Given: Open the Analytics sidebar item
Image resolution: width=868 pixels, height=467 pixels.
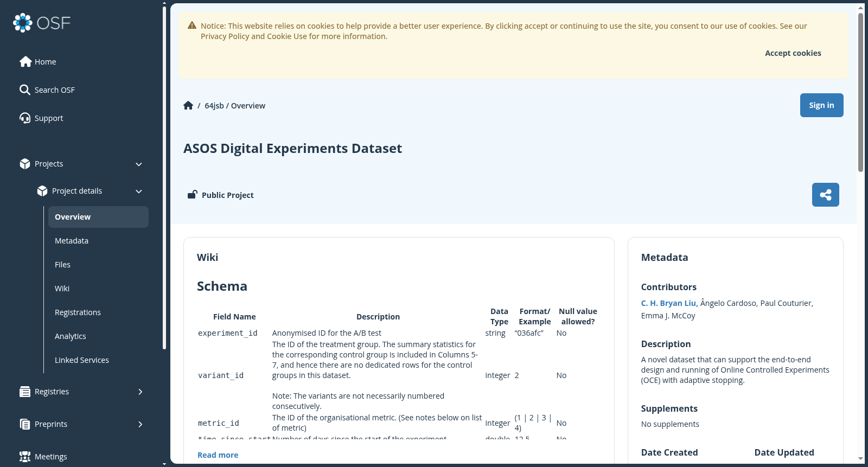Looking at the screenshot, I should tap(98, 336).
